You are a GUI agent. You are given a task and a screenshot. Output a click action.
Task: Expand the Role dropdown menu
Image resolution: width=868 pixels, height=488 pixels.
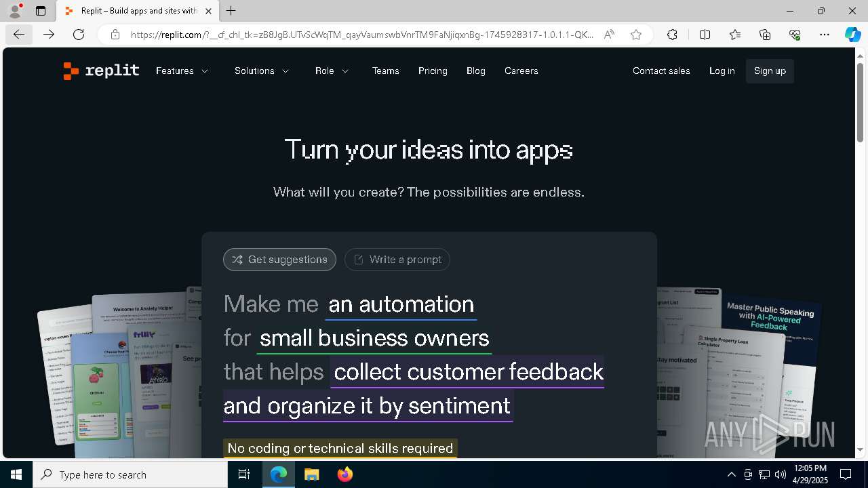332,70
